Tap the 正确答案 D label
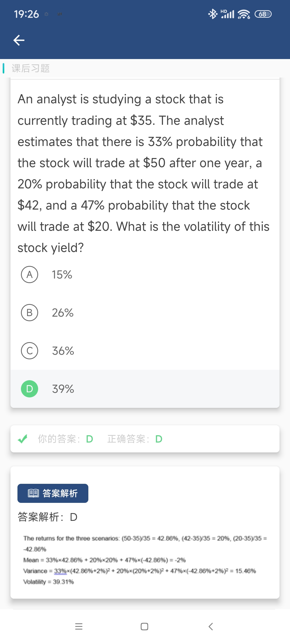Viewport: 290px width, 644px height. 135,439
